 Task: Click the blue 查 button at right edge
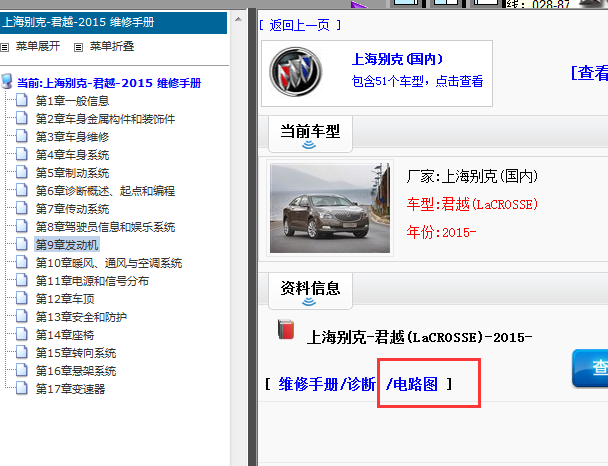590,368
